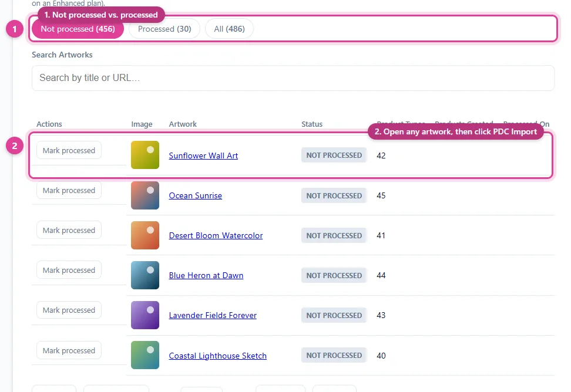
Task: Click NOT PROCESSED badge for Sunflower Wall Art
Action: coord(334,156)
